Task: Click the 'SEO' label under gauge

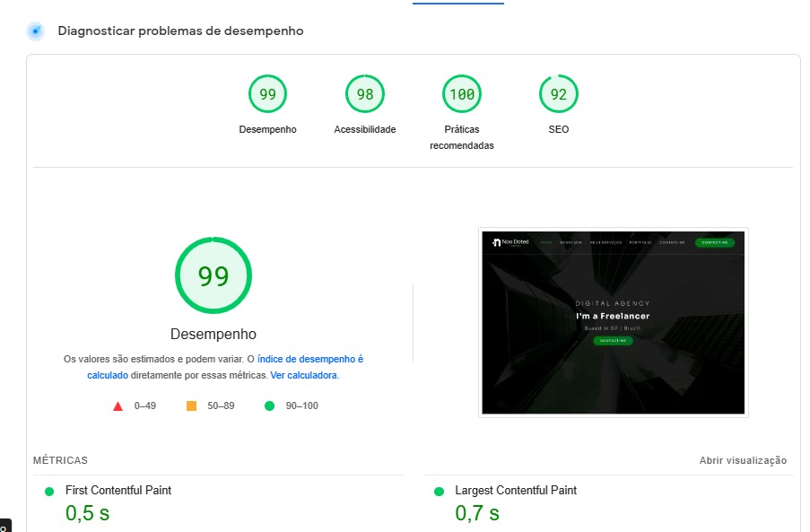Action: pyautogui.click(x=559, y=130)
